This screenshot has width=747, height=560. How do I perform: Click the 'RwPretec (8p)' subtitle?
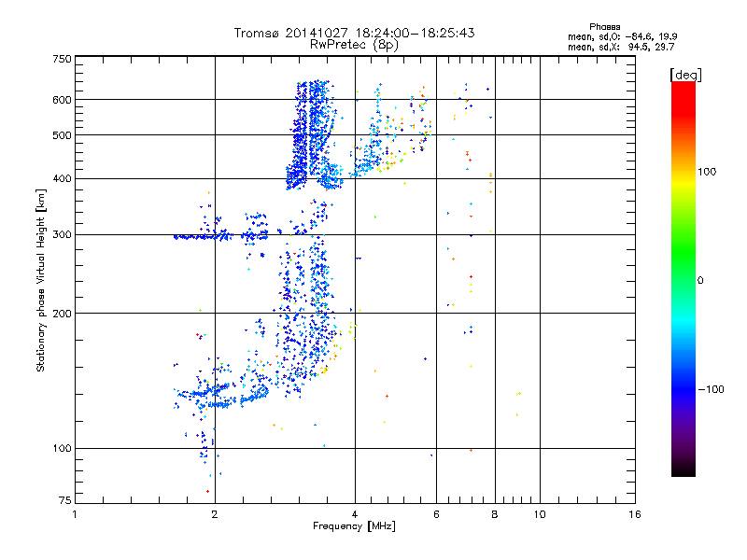pos(354,45)
